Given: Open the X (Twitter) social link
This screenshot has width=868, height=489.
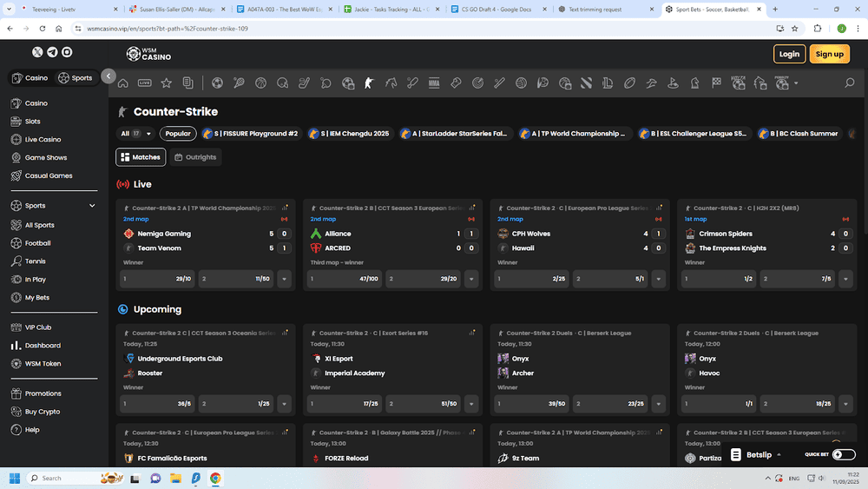Looking at the screenshot, I should tap(37, 52).
